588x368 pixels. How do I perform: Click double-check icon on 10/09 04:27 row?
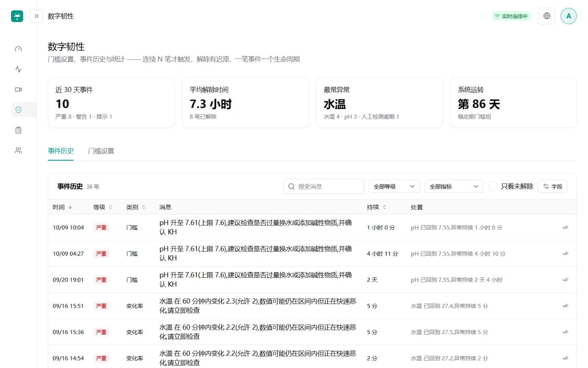click(565, 254)
